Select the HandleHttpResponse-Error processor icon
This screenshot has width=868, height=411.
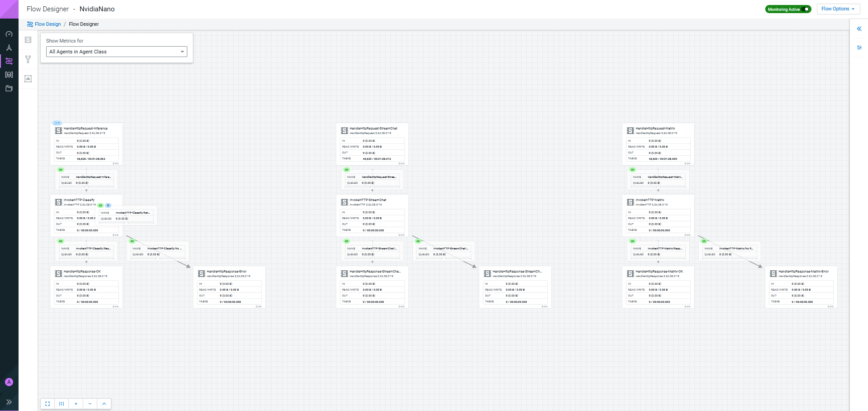[201, 274]
